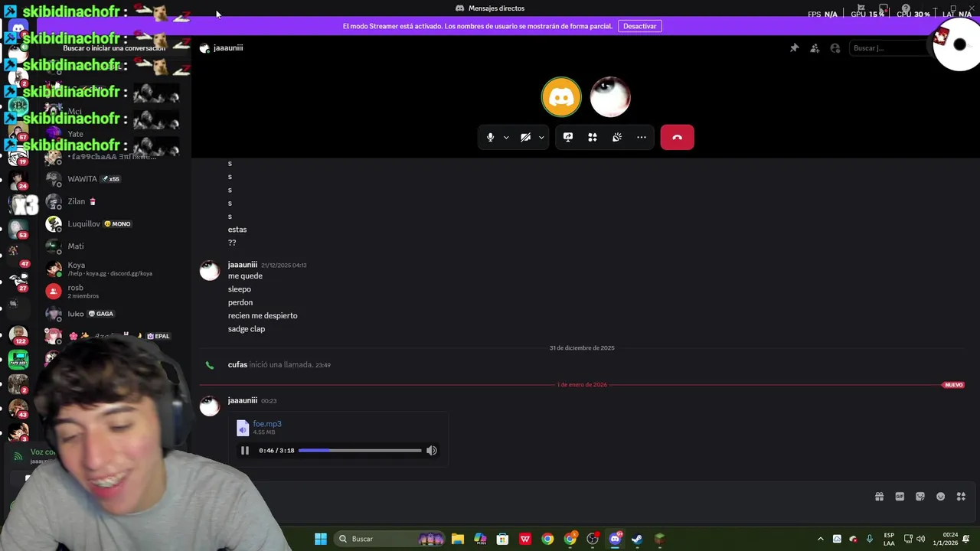Image resolution: width=980 pixels, height=551 pixels.
Task: Open the soundboard icon
Action: point(617,137)
